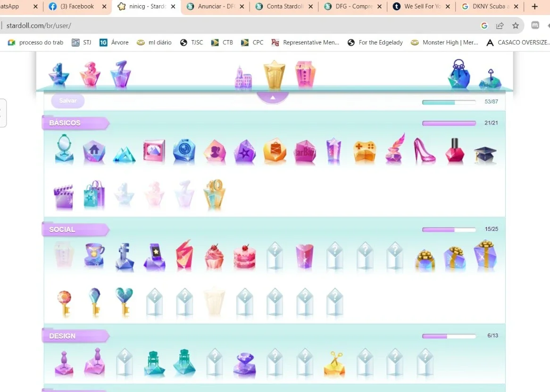Click the Básicos 21/21 progress bar
Viewport: 550px width, 392px height.
coord(449,123)
